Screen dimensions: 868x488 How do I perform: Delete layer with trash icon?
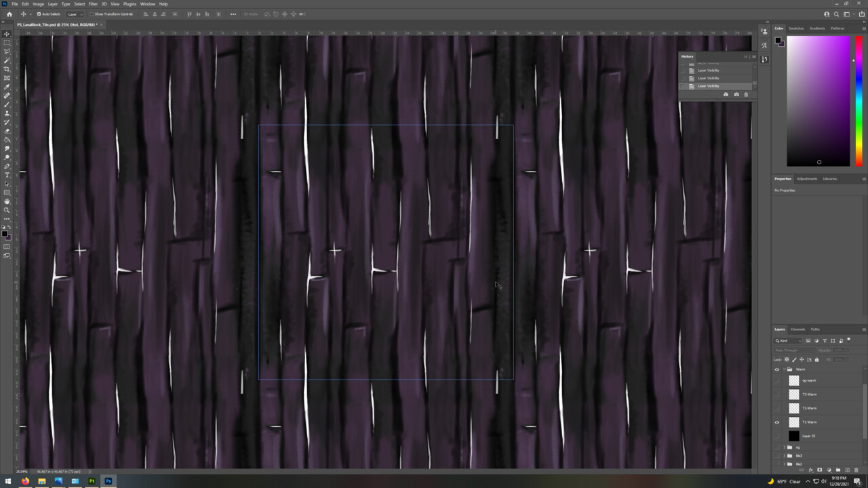pos(856,470)
